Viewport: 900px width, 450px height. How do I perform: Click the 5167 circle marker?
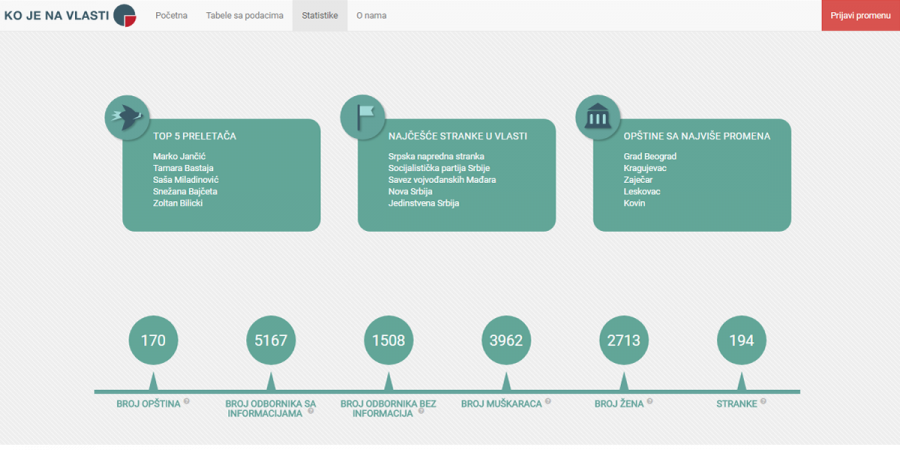(271, 340)
